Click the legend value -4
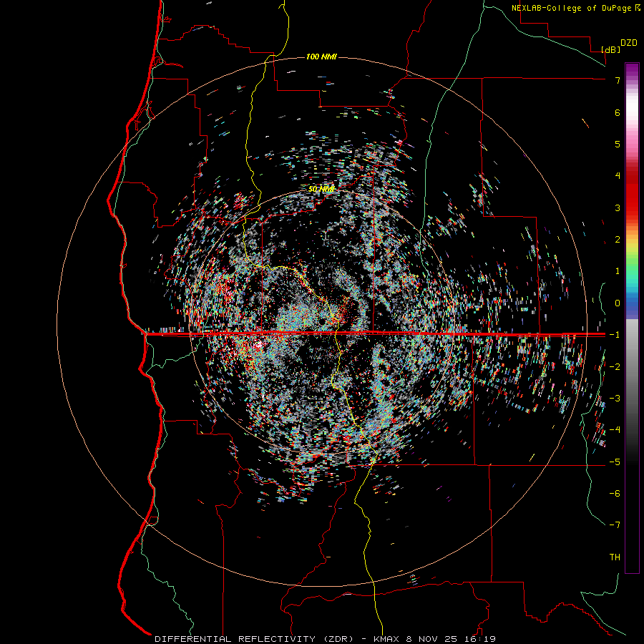This screenshot has width=644, height=644. pos(615,430)
